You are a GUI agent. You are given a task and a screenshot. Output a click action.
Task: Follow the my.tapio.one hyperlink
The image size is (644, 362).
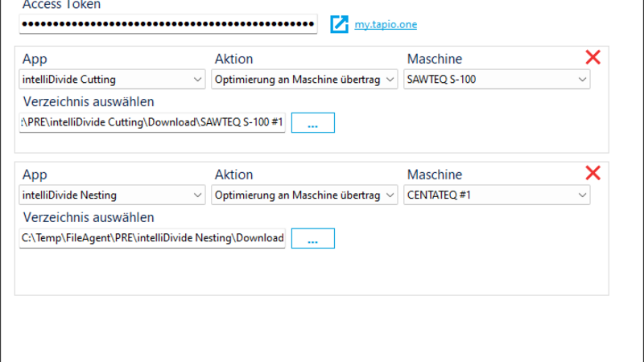tap(386, 25)
